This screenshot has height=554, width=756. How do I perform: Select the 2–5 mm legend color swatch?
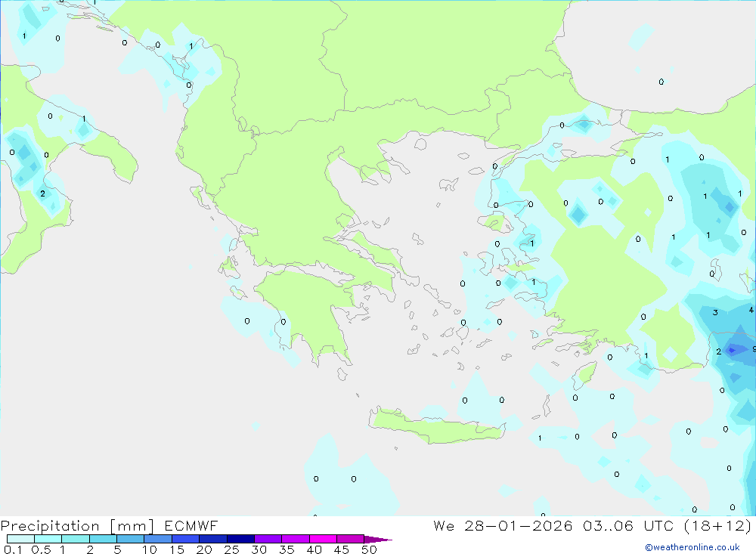[103, 539]
